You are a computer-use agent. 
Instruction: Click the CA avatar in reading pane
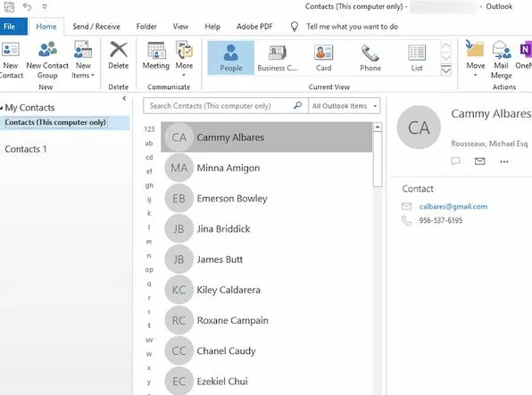click(x=419, y=128)
